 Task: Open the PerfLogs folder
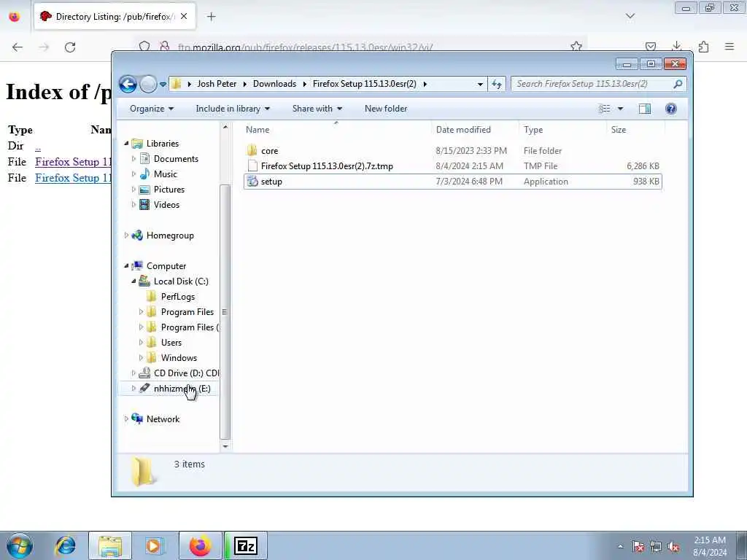[177, 297]
